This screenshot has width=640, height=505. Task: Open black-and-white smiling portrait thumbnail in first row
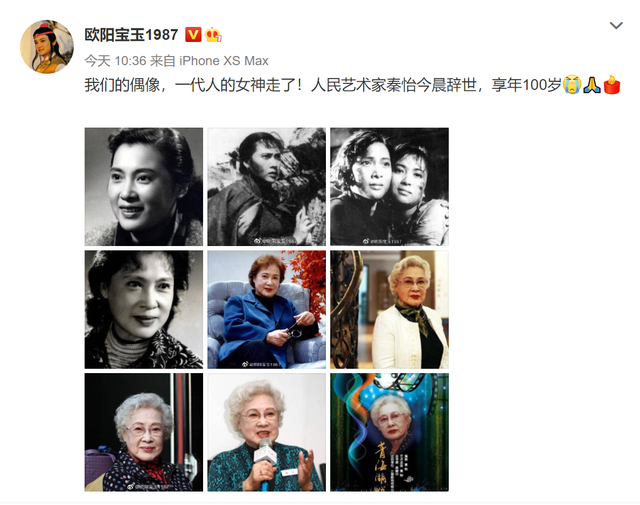click(x=144, y=187)
